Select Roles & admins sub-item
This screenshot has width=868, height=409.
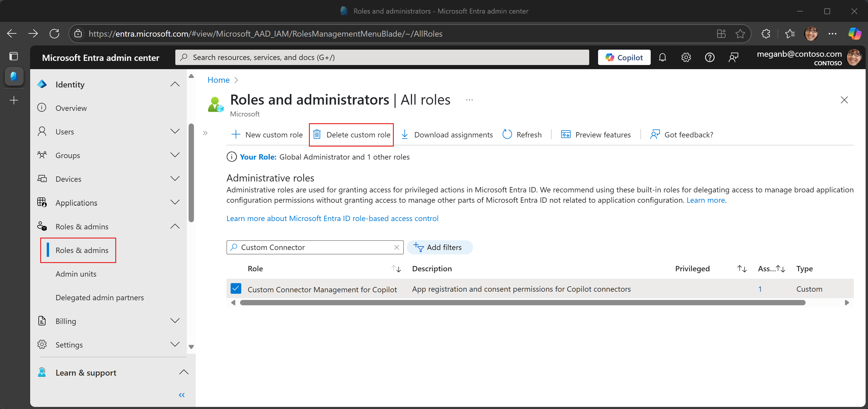click(82, 250)
